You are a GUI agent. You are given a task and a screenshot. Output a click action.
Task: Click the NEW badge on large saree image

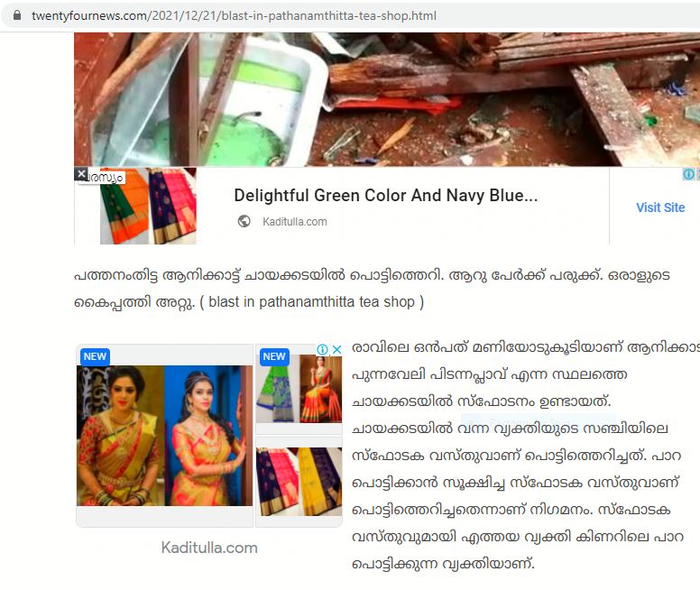[x=95, y=356]
